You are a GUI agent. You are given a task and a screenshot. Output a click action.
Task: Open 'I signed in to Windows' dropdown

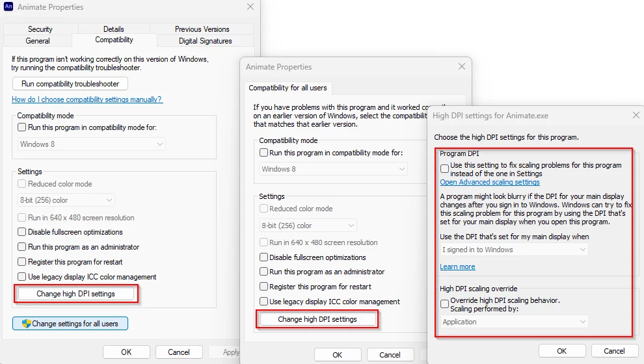(x=514, y=250)
